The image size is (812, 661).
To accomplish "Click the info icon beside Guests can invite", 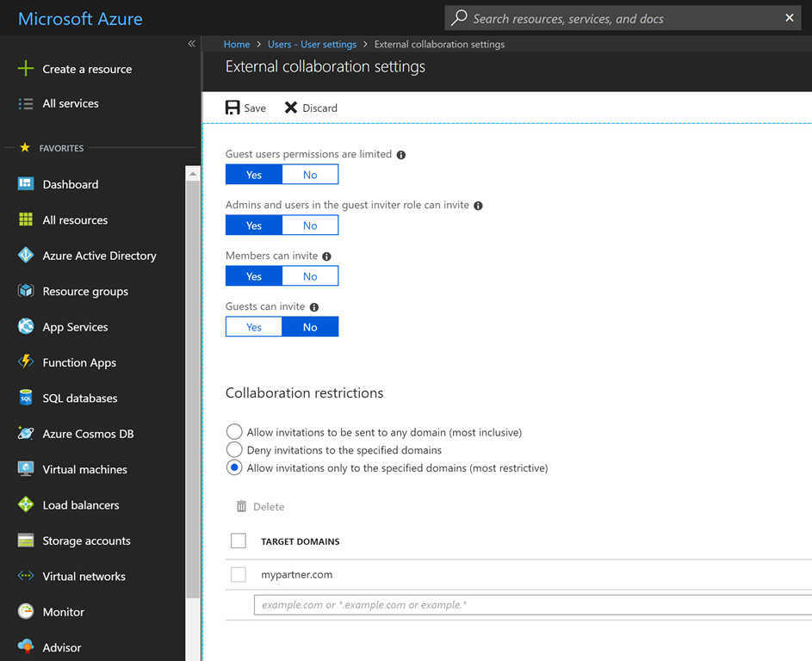I will [314, 307].
